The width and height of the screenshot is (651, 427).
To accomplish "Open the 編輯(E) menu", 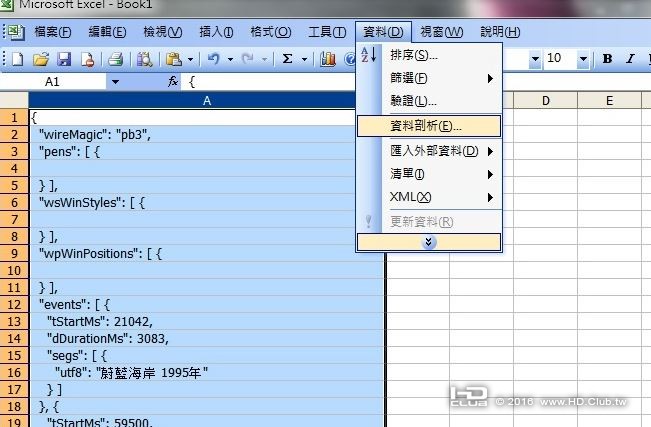I will (107, 32).
